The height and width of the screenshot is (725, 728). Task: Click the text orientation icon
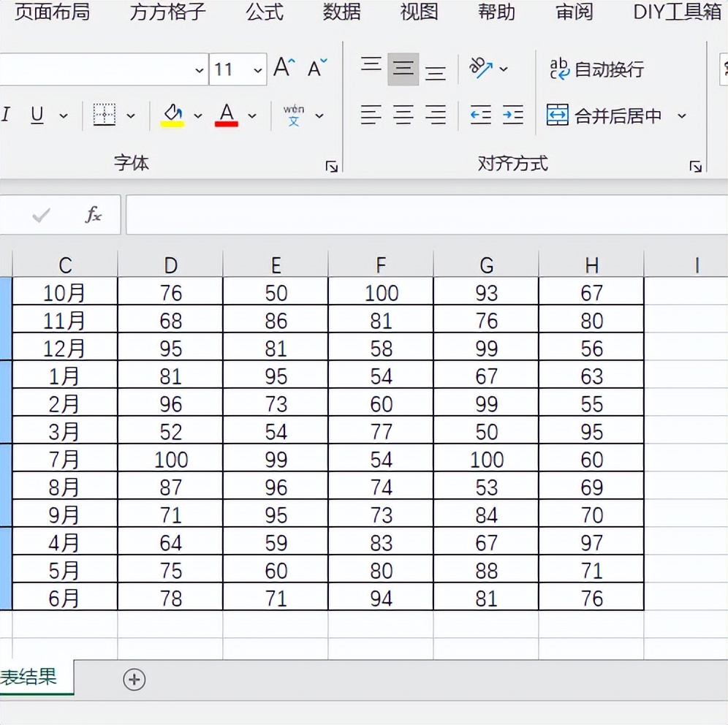coord(481,69)
